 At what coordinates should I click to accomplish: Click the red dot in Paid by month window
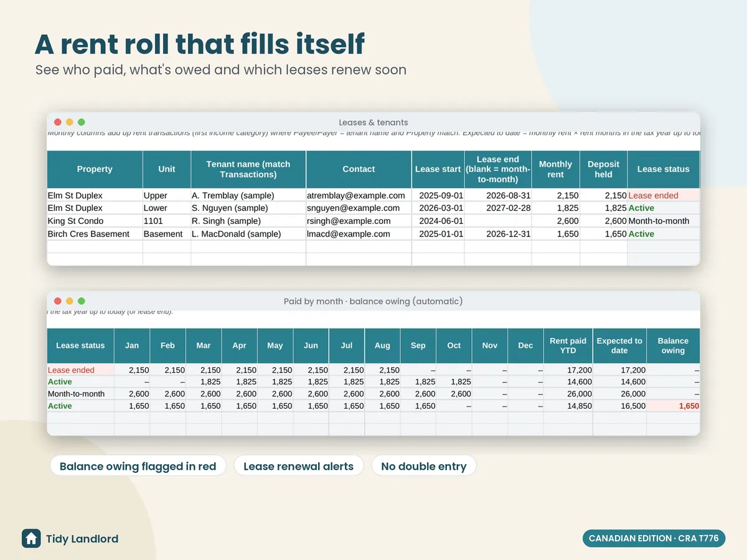click(58, 301)
